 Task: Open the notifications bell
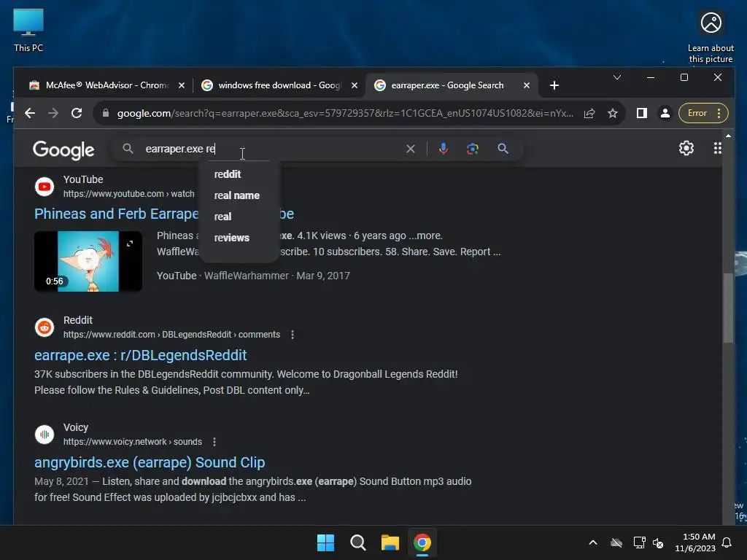click(727, 542)
